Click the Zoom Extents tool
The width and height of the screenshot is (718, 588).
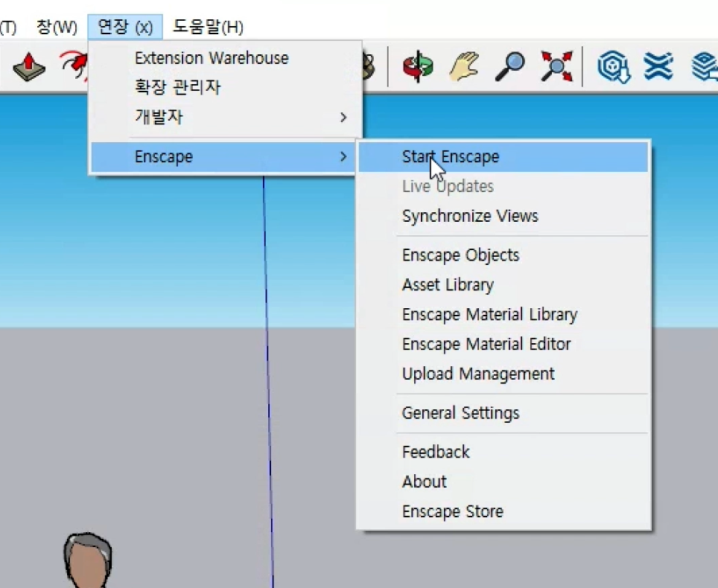(556, 67)
